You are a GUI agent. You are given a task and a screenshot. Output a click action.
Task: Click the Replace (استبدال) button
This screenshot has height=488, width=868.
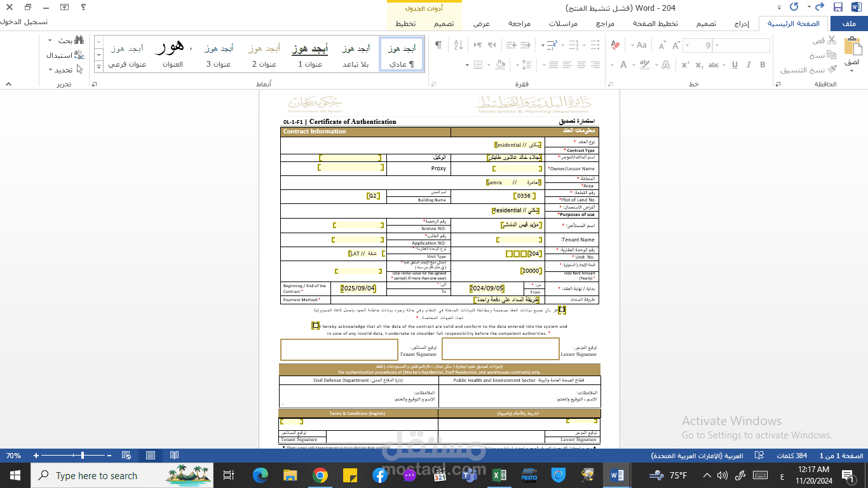coord(65,55)
